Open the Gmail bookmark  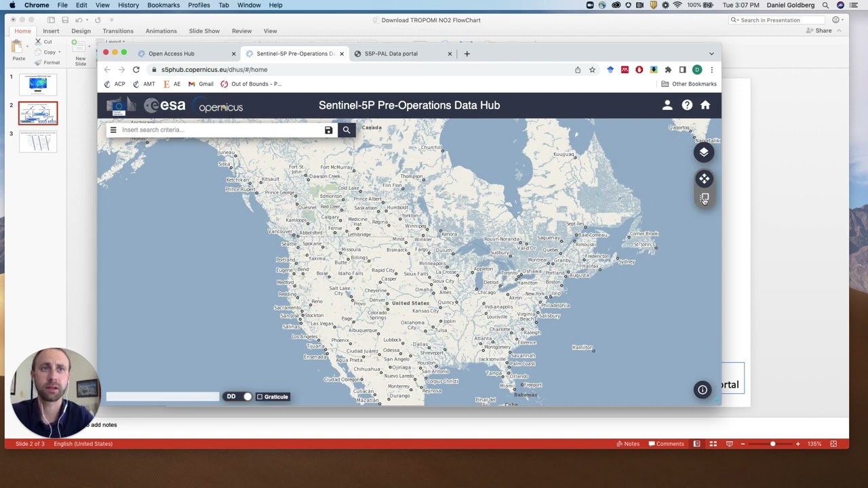point(201,84)
